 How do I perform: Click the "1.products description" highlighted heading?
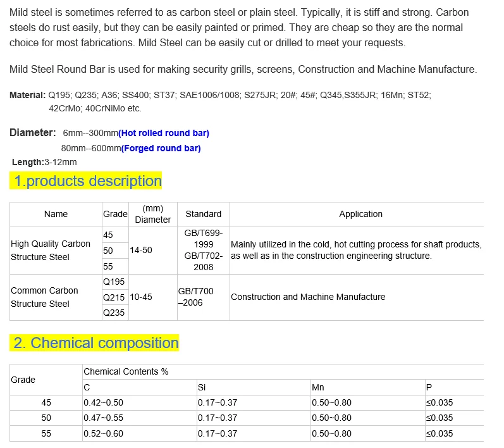88,182
